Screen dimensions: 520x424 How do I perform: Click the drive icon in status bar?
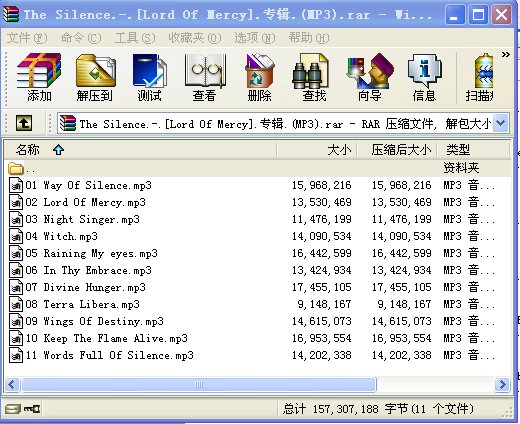tap(13, 409)
